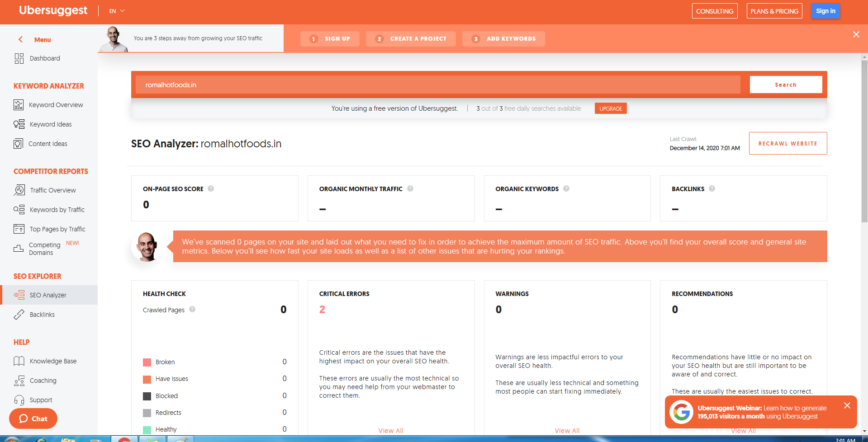
Task: Click help icon next to On-Page SEO Score
Action: [211, 188]
